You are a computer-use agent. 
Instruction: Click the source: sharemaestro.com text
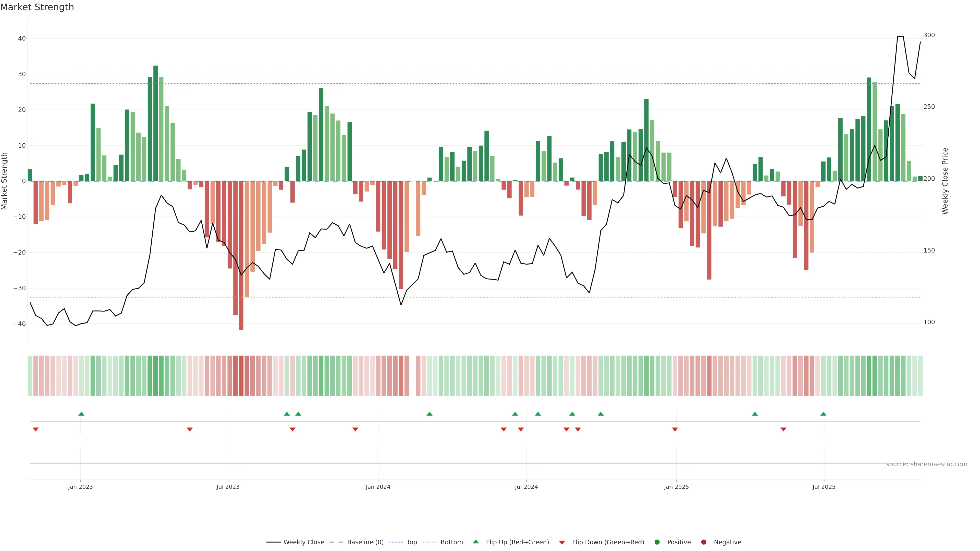click(926, 464)
